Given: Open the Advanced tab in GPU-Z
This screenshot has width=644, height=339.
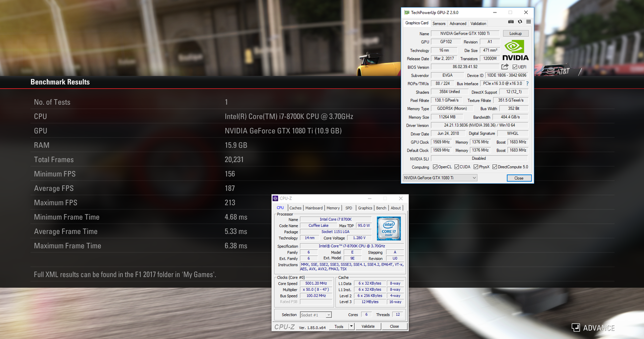Looking at the screenshot, I should 458,23.
